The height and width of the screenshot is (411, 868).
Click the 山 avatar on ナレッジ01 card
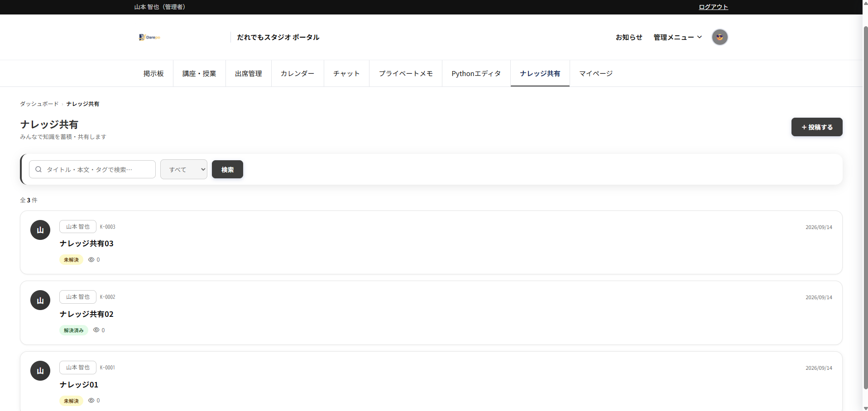40,371
